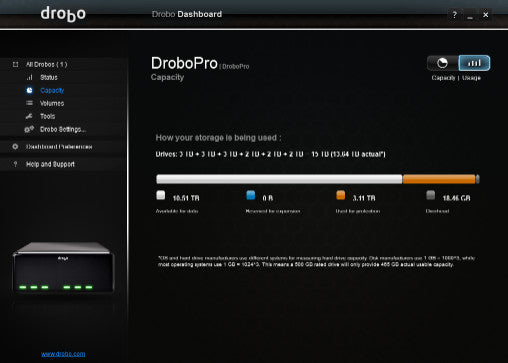Open Dashboard Preferences
Viewport: 508px width, 363px height.
(59, 147)
